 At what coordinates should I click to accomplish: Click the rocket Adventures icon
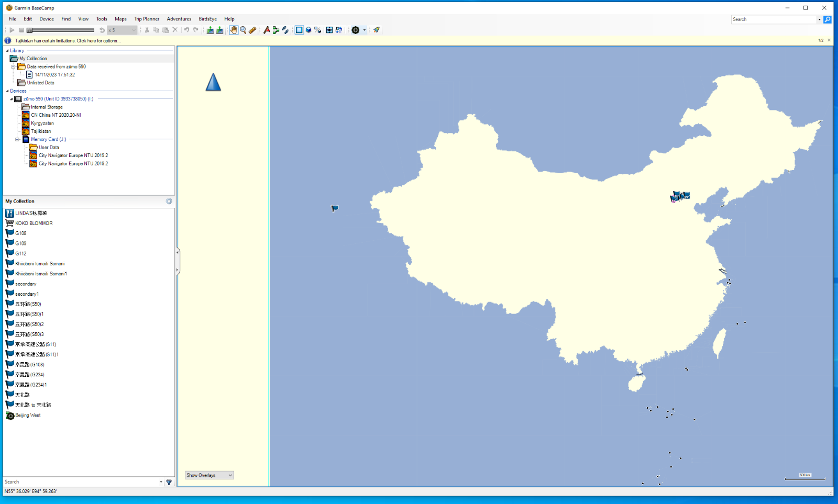click(377, 30)
